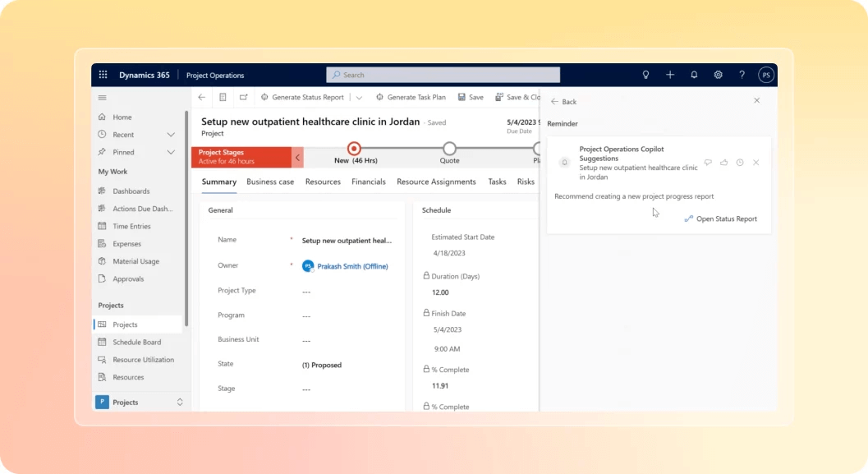
Task: Open the Settings gear icon
Action: coord(718,74)
